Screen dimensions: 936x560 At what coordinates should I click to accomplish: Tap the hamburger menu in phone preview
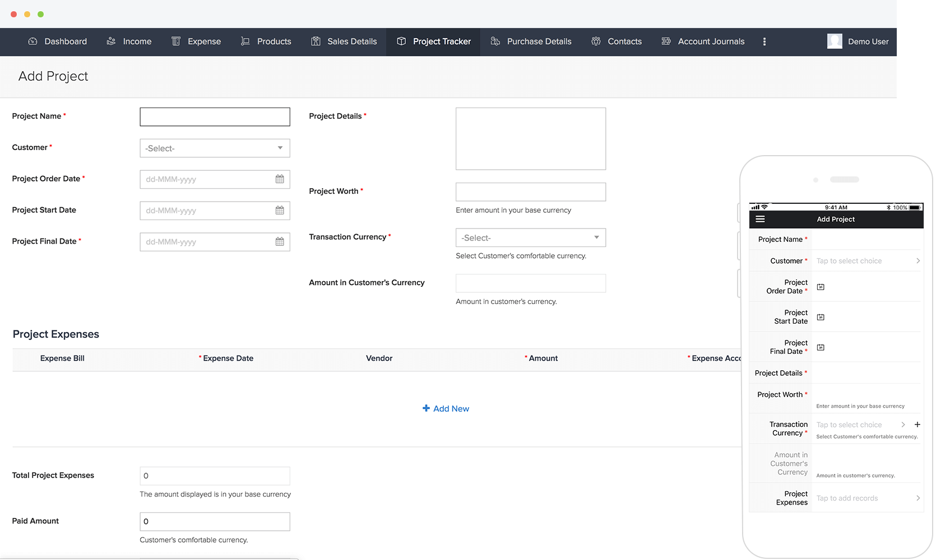[x=760, y=219]
